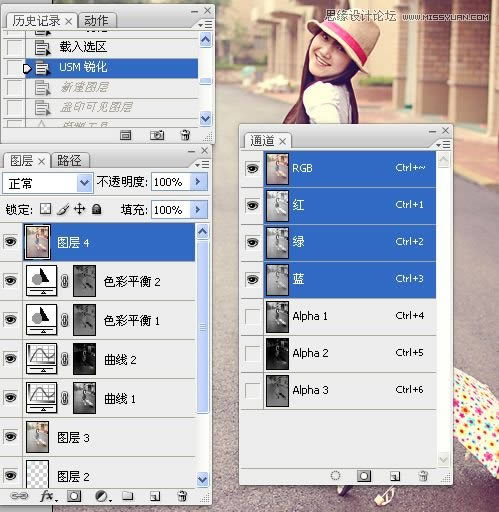Add a layer style via fx icon
Image resolution: width=499 pixels, height=512 pixels.
click(48, 496)
